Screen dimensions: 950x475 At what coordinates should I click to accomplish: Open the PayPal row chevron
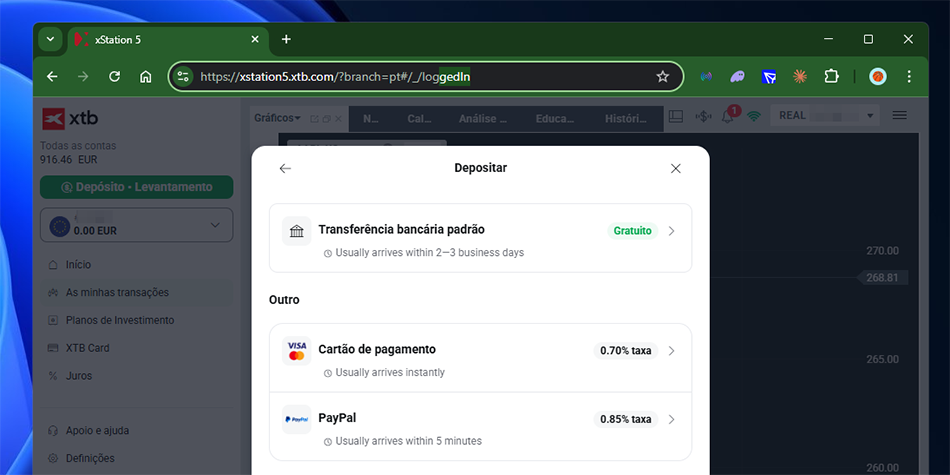tap(671, 419)
